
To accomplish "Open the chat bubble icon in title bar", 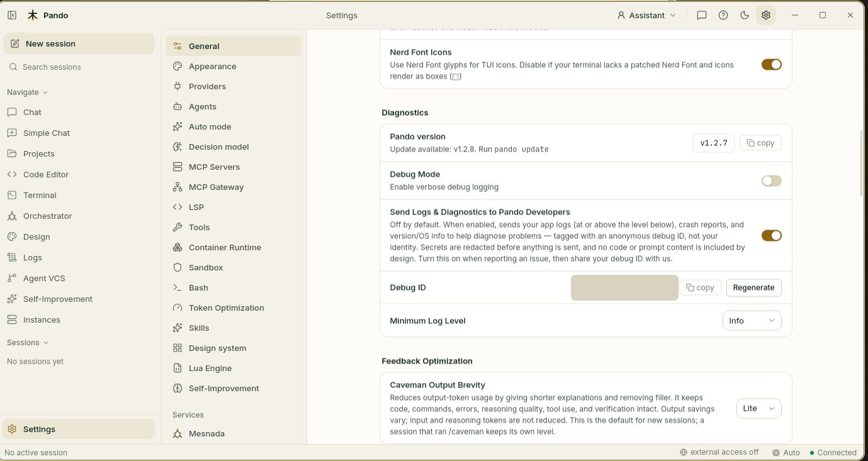I will 702,15.
